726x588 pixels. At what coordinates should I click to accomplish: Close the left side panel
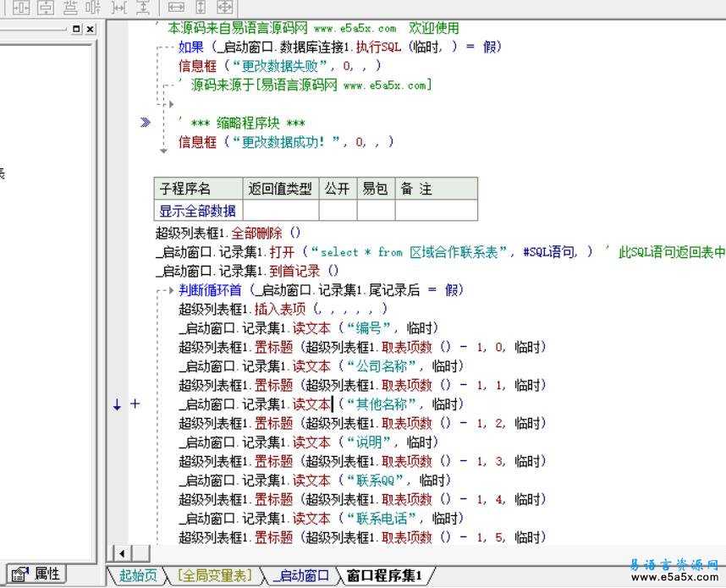pyautogui.click(x=91, y=29)
